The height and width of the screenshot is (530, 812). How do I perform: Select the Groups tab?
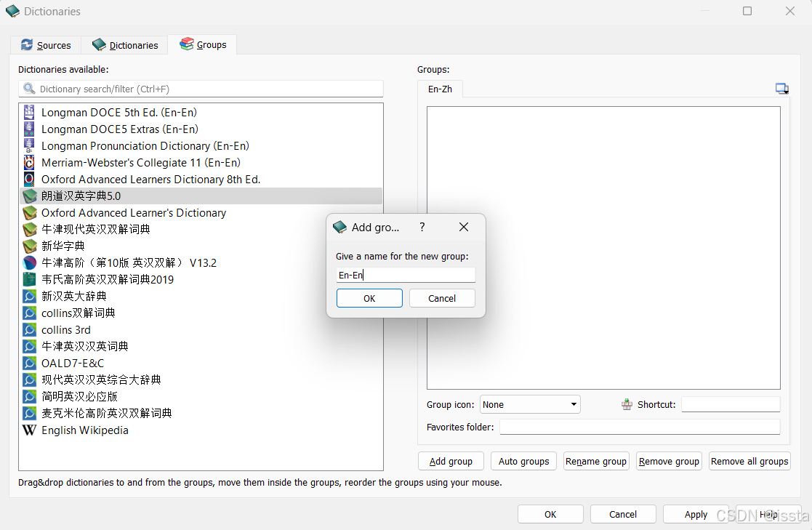[203, 44]
